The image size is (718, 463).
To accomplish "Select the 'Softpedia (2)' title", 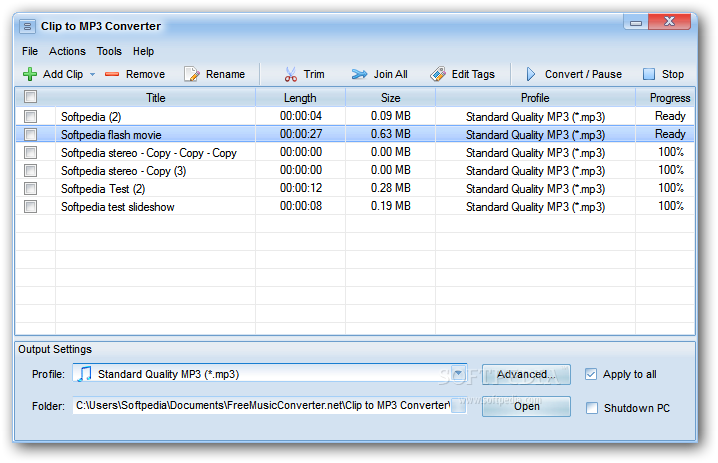I will tap(91, 117).
